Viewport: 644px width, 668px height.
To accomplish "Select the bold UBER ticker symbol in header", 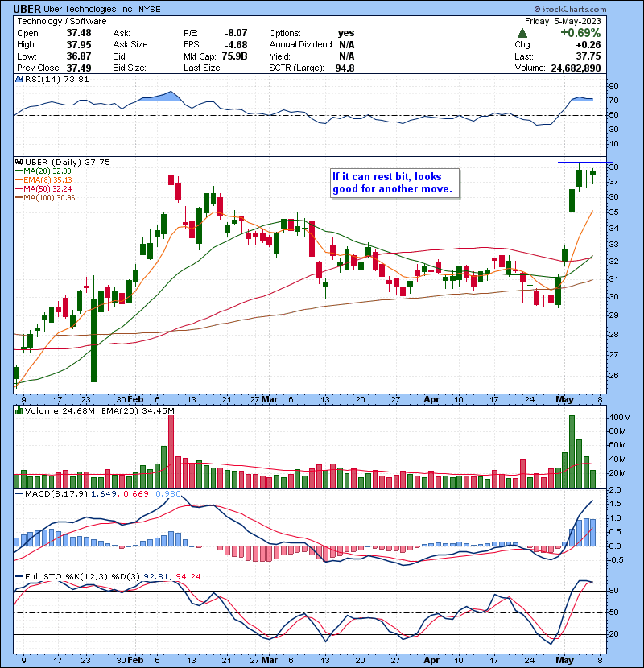I will coord(27,9).
